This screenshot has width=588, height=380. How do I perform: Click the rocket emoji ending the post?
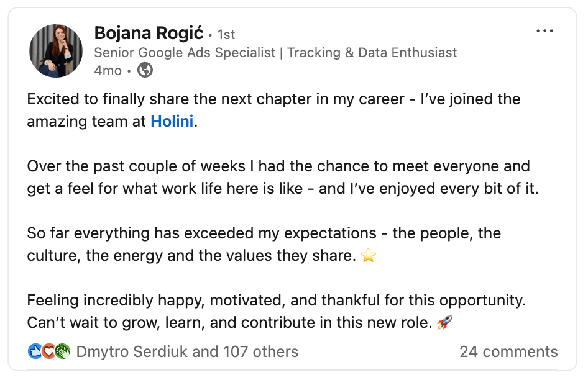[444, 323]
